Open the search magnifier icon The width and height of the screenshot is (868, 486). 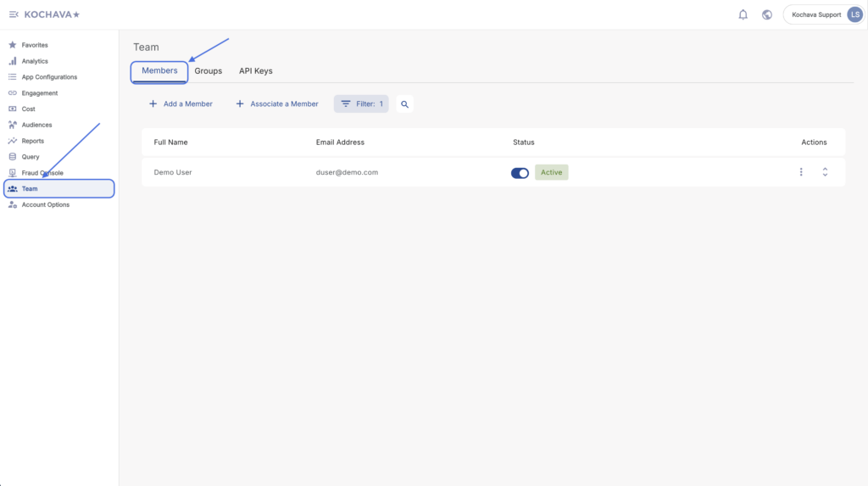click(x=405, y=104)
